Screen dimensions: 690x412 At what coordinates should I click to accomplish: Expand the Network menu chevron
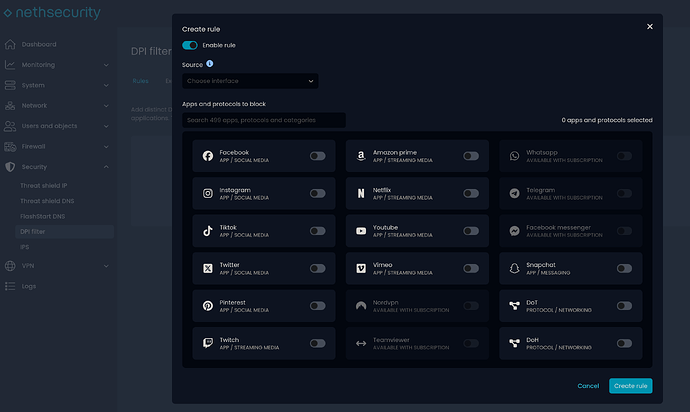point(106,106)
